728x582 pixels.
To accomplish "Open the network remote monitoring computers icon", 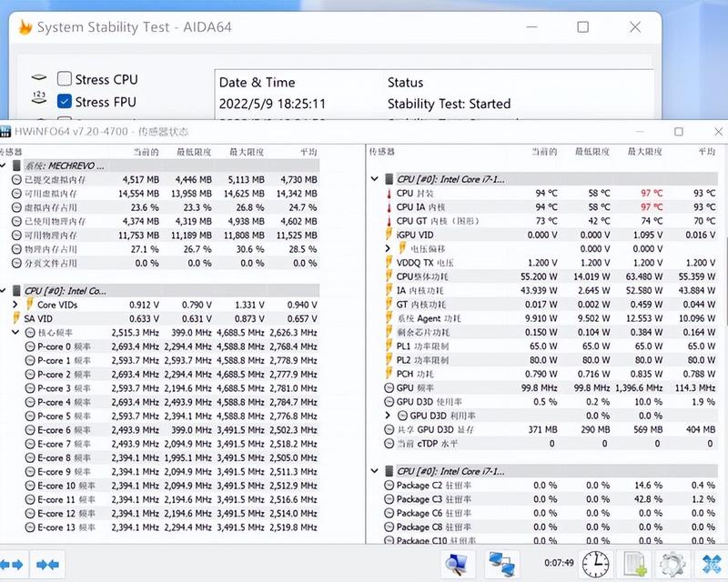I will coord(502,564).
